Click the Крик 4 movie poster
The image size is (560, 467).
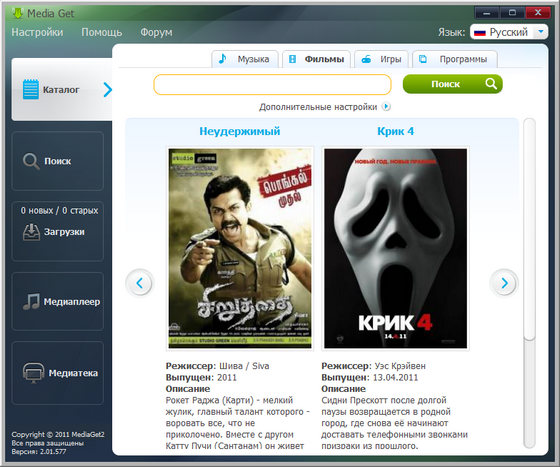coord(395,248)
